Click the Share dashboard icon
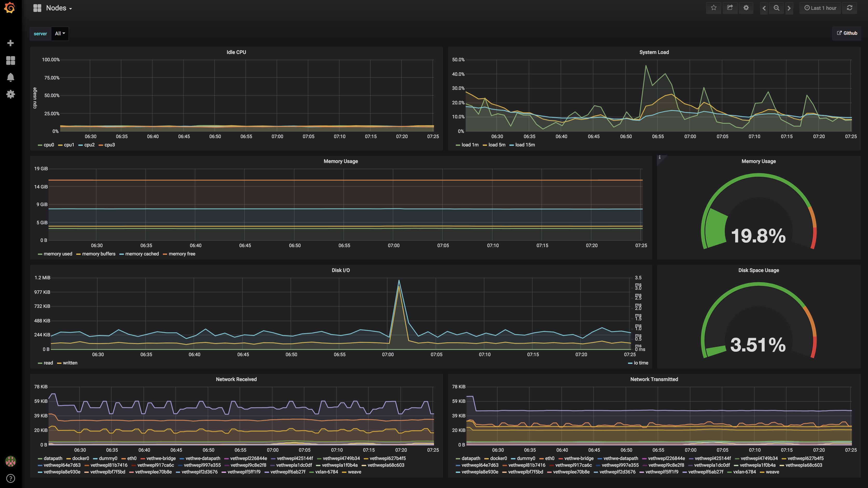868x488 pixels. [730, 8]
